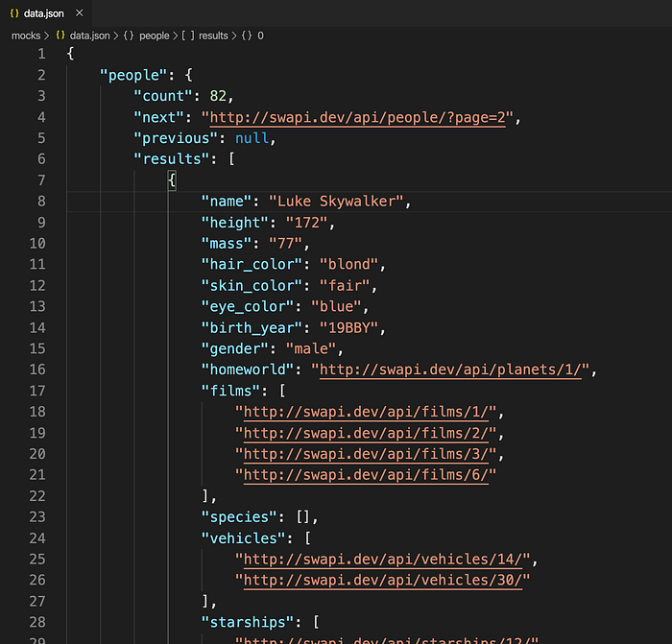Click the array bracket icon beside results breadcrumb

(x=188, y=36)
